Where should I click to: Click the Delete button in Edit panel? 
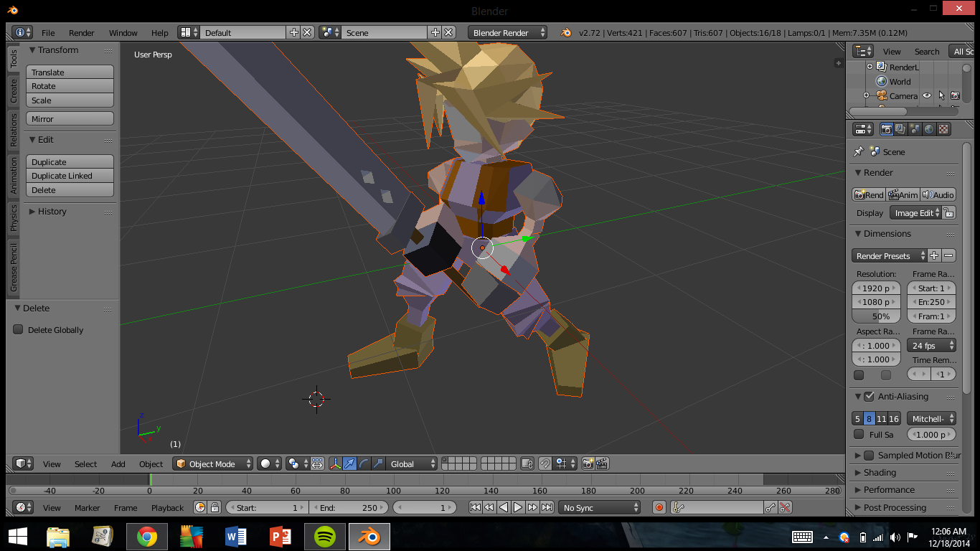pos(70,190)
